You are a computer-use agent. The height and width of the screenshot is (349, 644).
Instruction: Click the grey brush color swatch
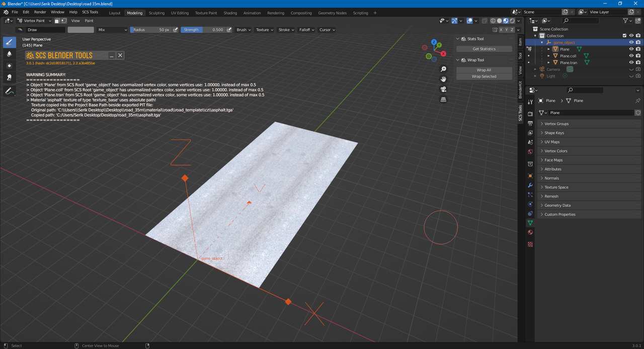(81, 30)
